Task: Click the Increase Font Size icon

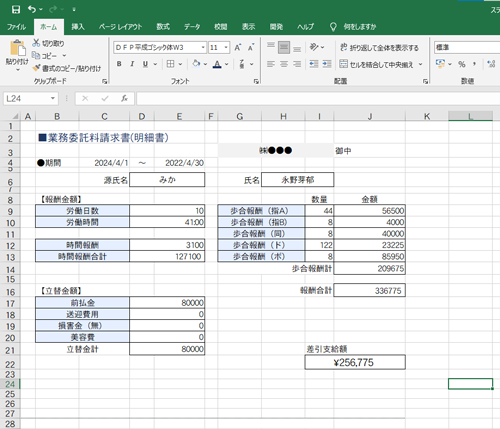Action: point(238,47)
